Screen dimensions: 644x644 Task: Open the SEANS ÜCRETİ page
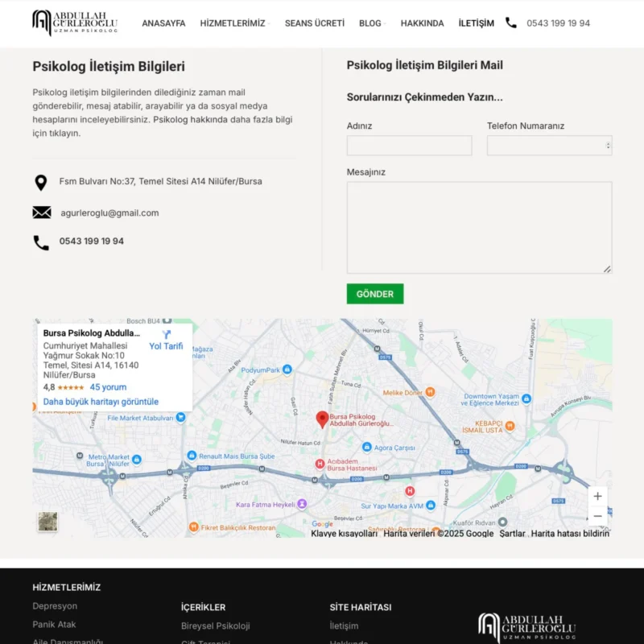click(315, 23)
